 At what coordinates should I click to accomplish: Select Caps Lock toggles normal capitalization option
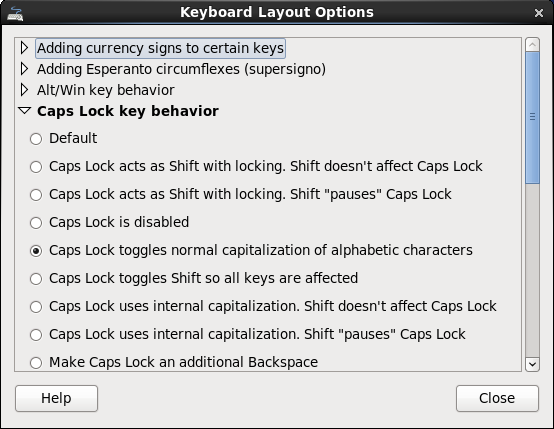tap(36, 251)
